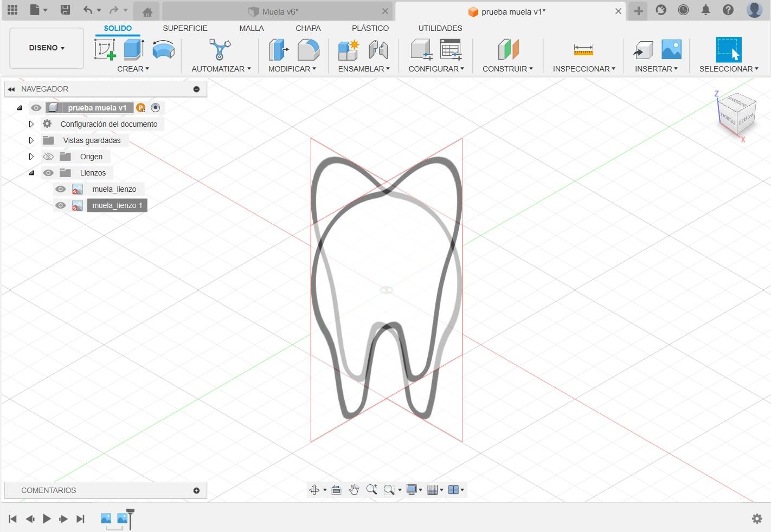Click the Insert Derive icon
The height and width of the screenshot is (532, 771).
point(643,49)
